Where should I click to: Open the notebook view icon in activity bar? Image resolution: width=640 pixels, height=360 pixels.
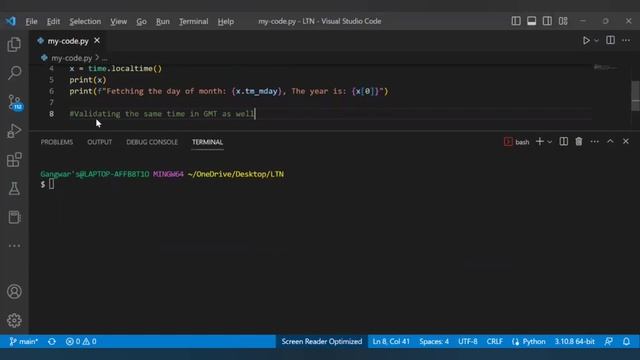[x=14, y=217]
